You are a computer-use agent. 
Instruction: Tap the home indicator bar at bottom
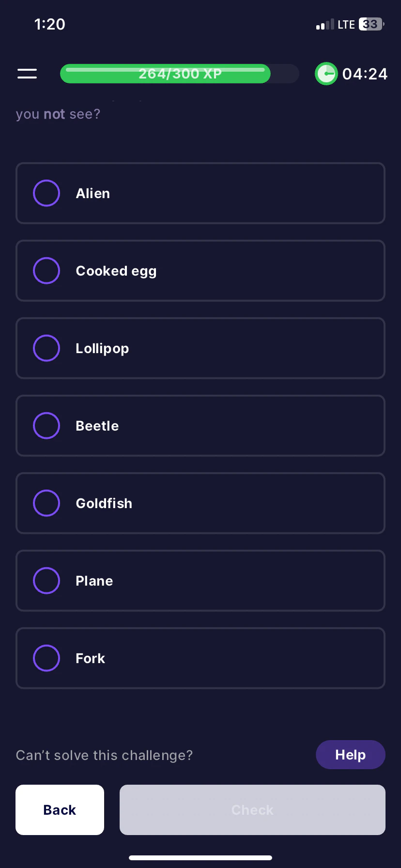tap(200, 858)
